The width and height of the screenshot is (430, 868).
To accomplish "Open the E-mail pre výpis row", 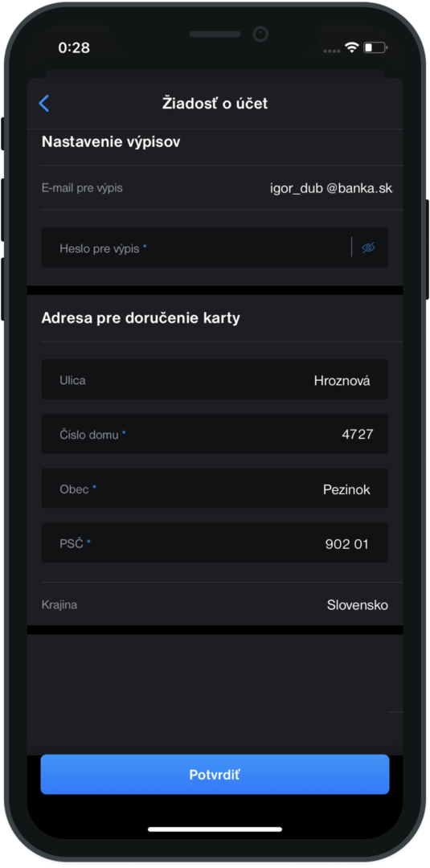I will point(215,187).
